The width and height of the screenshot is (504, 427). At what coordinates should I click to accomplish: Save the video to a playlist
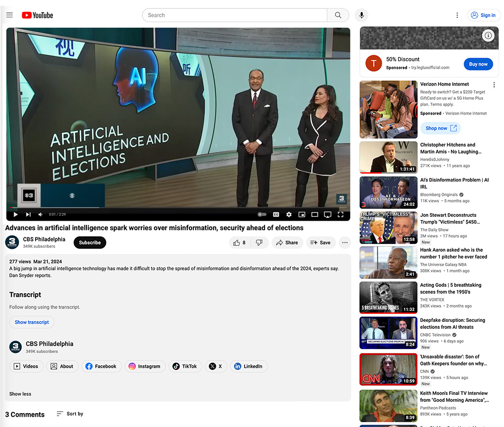pos(321,243)
